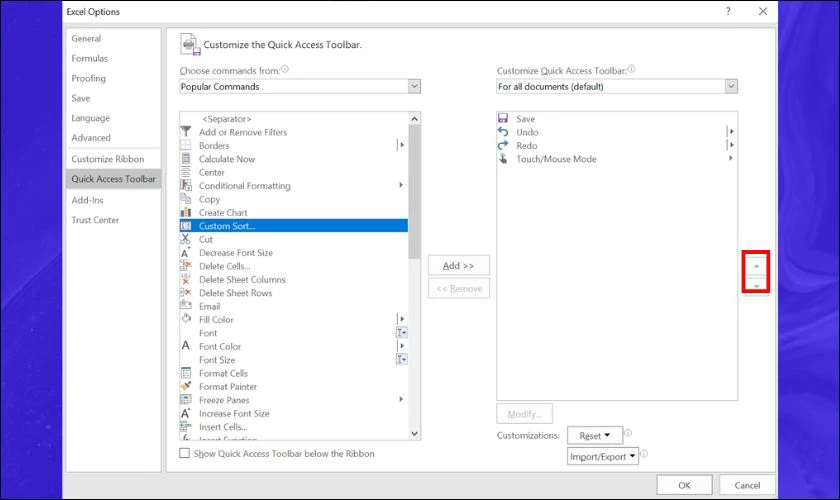Open the Language options category

91,118
